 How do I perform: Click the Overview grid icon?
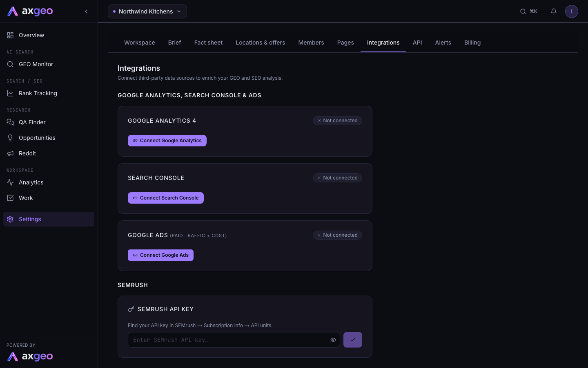pyautogui.click(x=10, y=35)
